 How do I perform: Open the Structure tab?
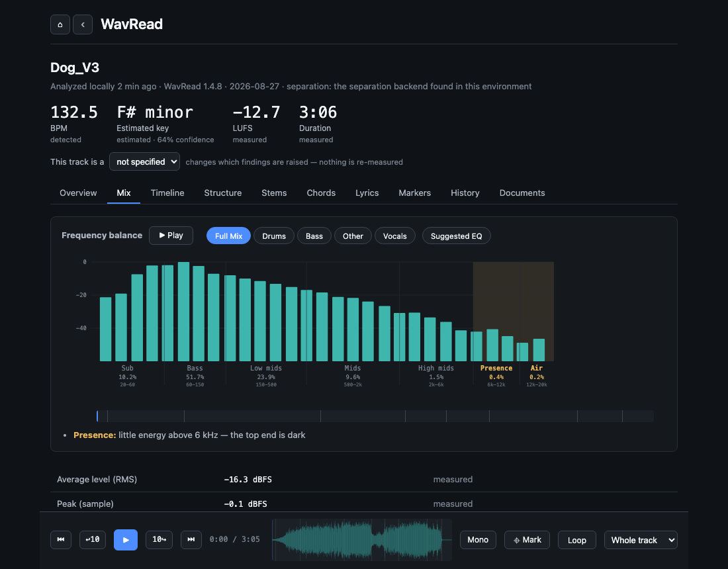click(x=223, y=193)
